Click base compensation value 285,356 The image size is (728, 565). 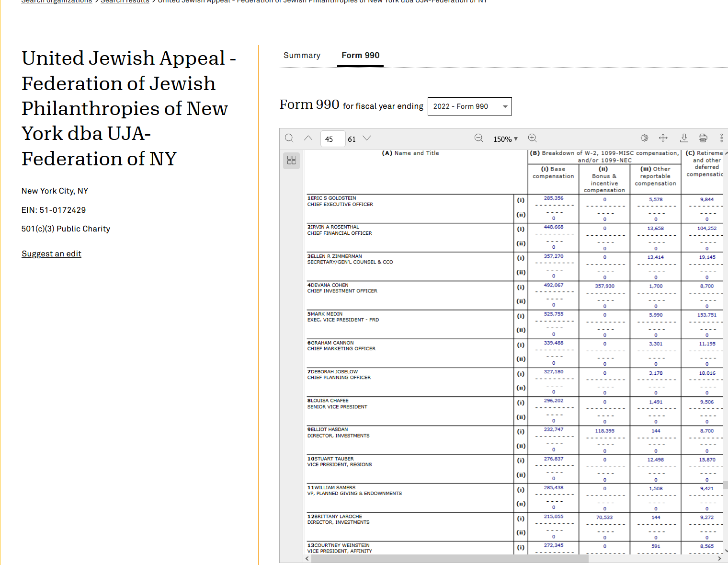point(554,198)
